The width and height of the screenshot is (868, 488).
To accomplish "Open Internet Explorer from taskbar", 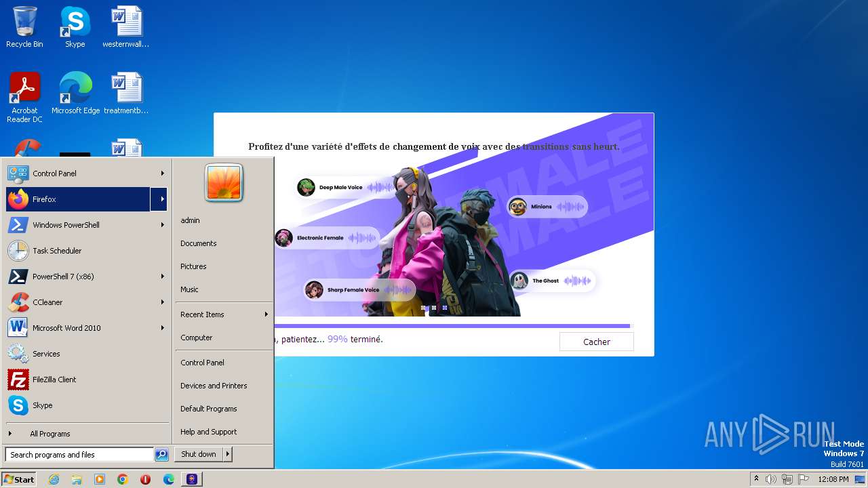I will point(54,479).
